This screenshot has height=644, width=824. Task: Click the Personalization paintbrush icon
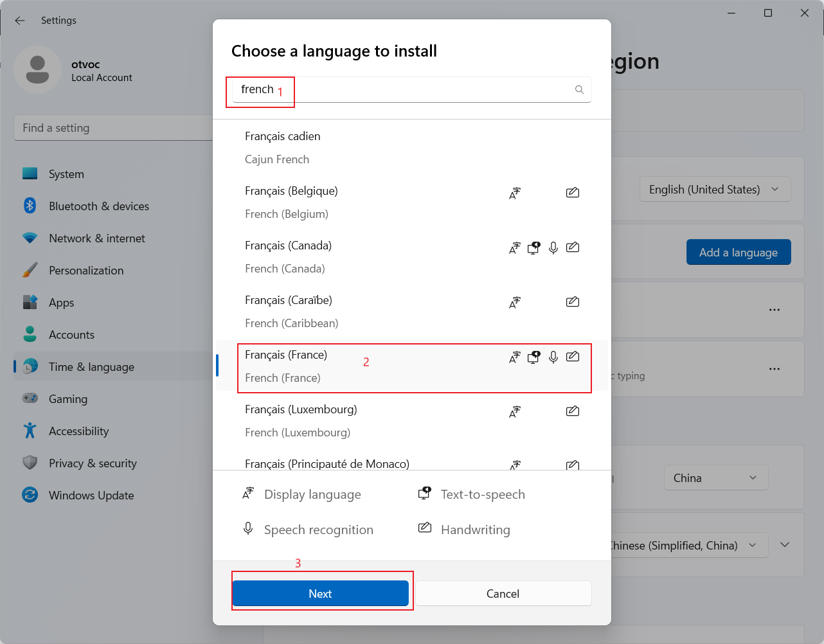pos(30,270)
